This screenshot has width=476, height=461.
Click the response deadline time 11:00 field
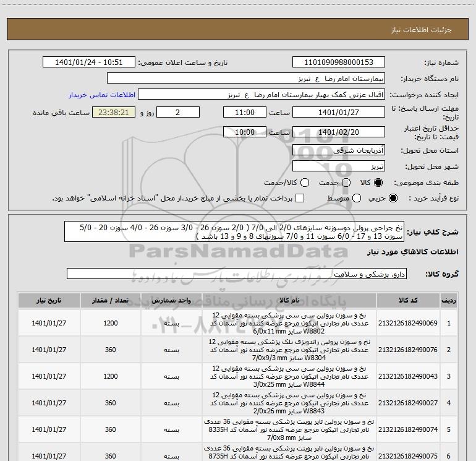coord(245,112)
